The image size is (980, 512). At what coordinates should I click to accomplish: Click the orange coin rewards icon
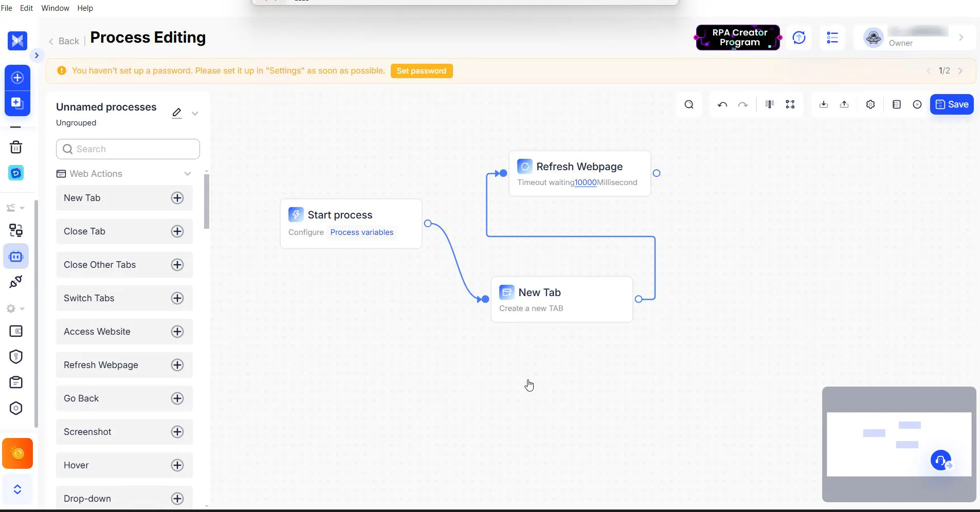click(x=17, y=453)
